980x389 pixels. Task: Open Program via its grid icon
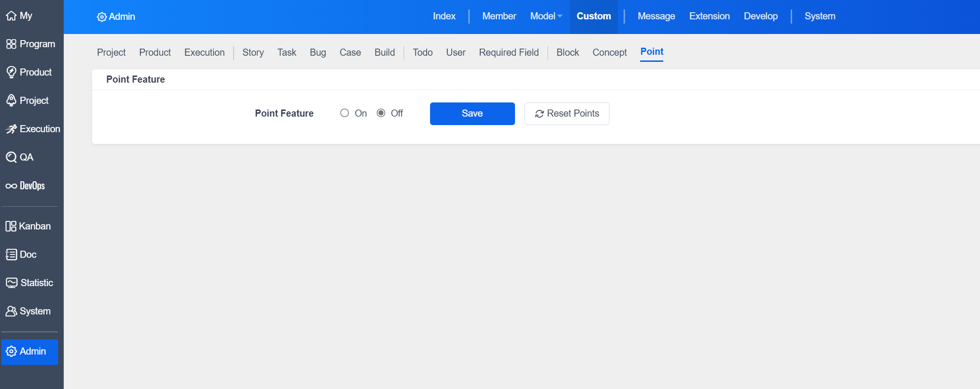pos(11,44)
